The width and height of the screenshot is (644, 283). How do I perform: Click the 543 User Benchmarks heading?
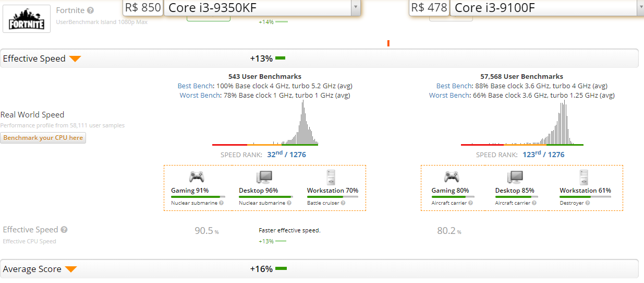tap(265, 77)
